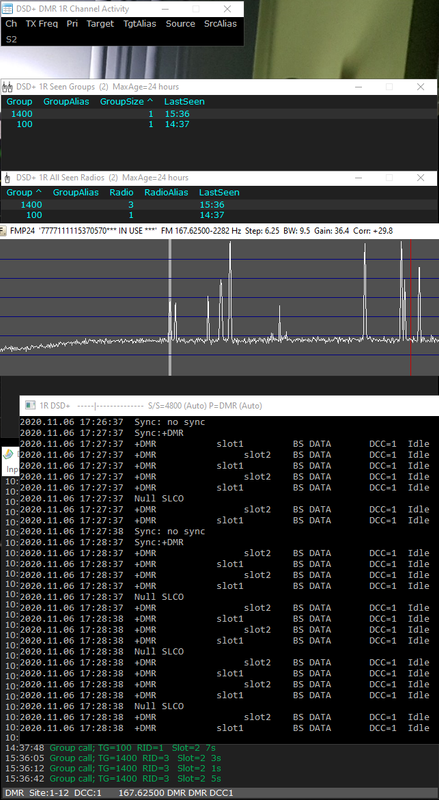The width and height of the screenshot is (439, 800).
Task: Click 'DMR Site:1-12 DCC:1' in status bar
Action: (x=53, y=793)
